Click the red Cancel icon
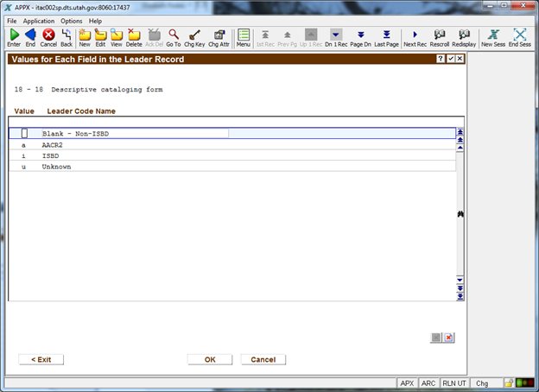Viewport: 539px width, 392px height. click(x=48, y=37)
